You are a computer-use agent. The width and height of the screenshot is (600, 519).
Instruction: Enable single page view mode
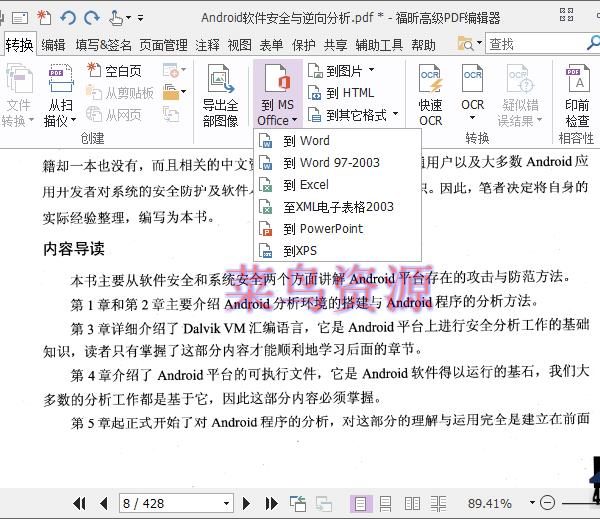tap(360, 503)
